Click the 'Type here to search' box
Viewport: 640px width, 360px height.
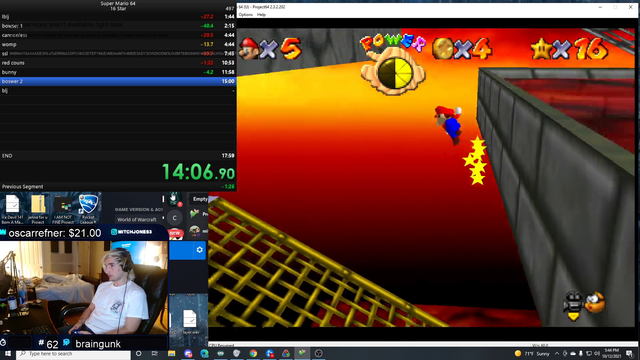73,354
